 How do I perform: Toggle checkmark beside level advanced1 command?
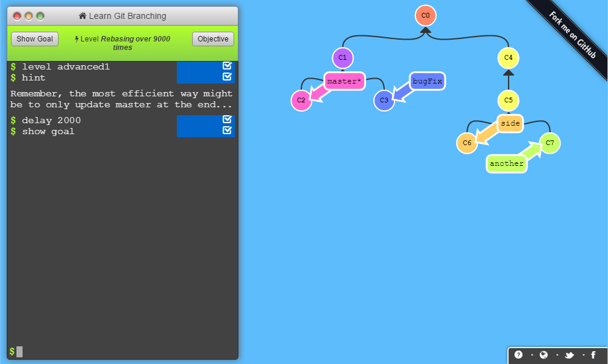click(227, 65)
